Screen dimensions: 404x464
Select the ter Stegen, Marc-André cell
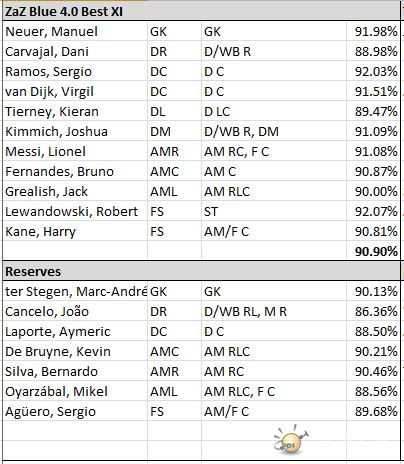click(x=75, y=292)
